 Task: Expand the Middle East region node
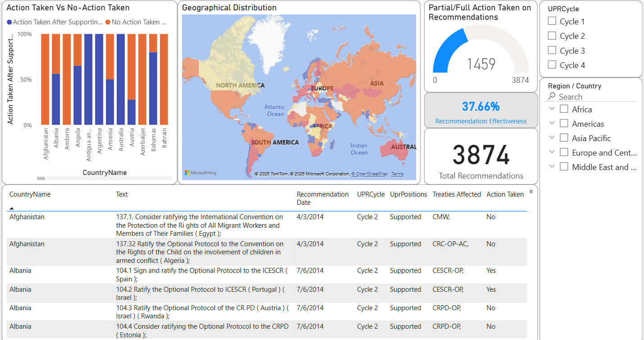552,167
